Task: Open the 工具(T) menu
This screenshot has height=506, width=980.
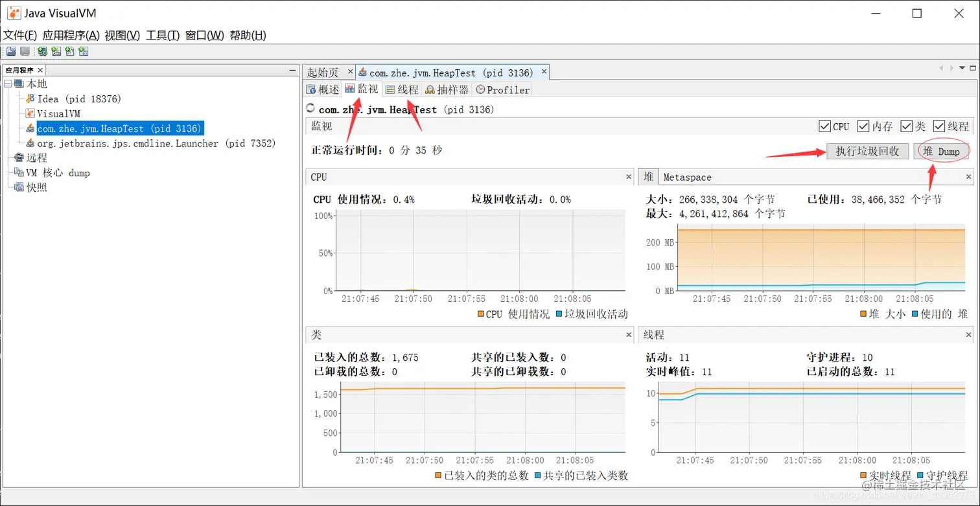Action: tap(163, 35)
